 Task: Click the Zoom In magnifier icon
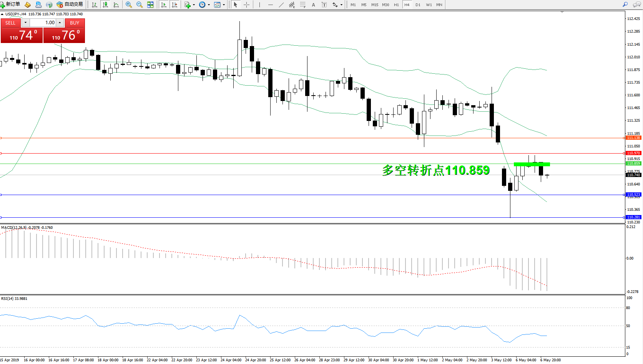coord(128,5)
